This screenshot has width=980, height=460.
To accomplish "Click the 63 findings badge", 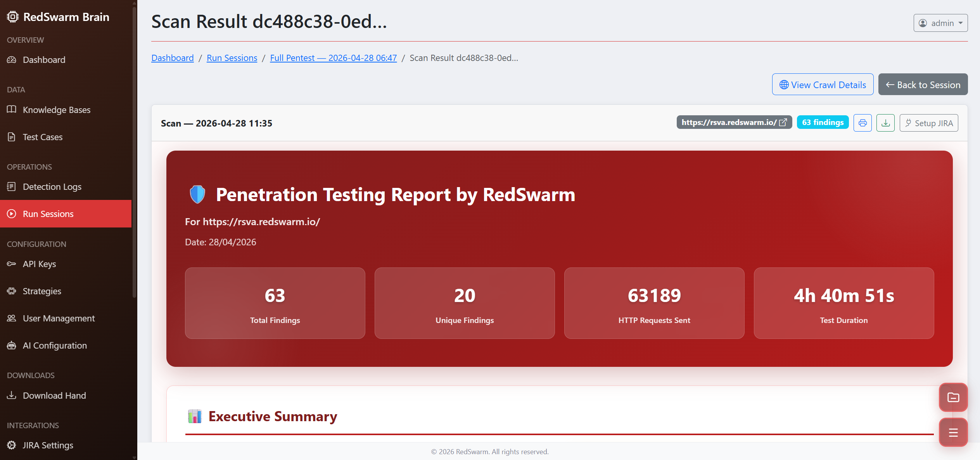I will pyautogui.click(x=823, y=122).
